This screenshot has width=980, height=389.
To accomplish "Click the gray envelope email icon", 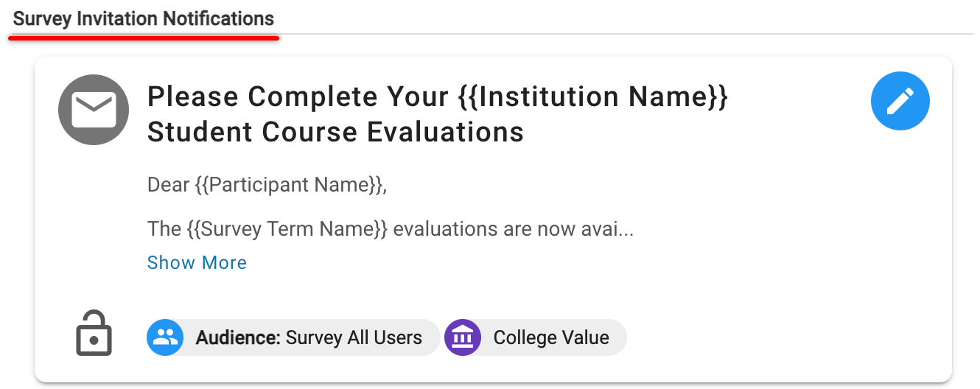I will click(x=94, y=110).
